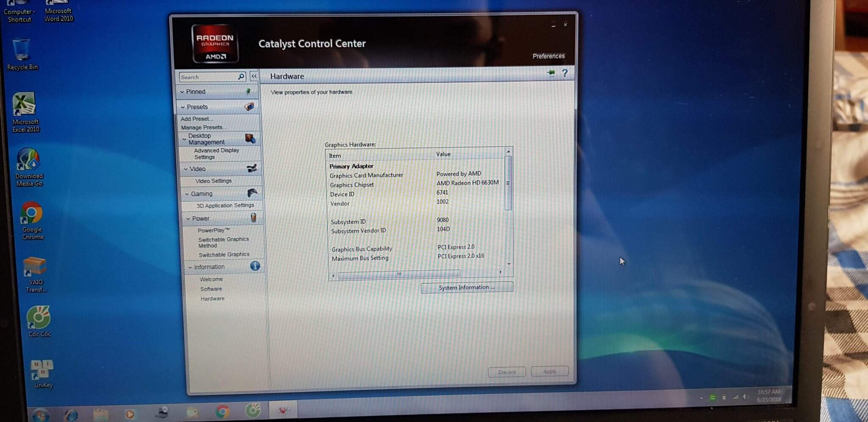Click the Gaming controller icon

252,193
